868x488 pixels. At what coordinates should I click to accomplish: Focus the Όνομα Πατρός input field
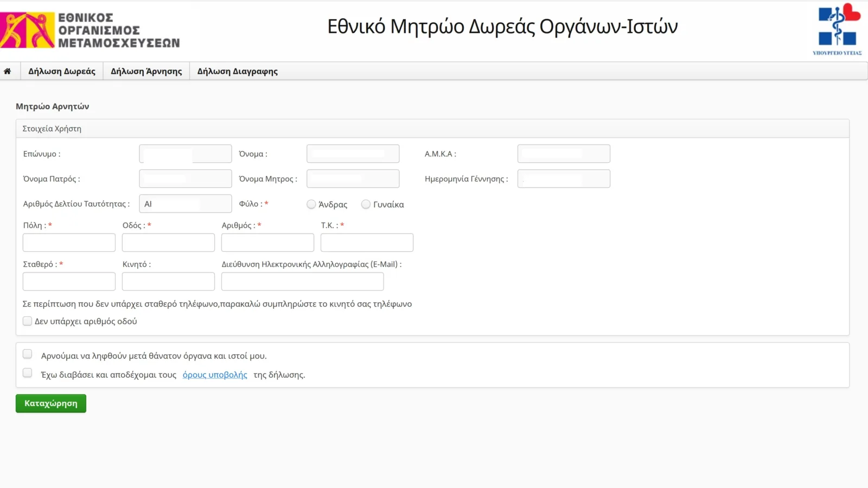pos(186,179)
